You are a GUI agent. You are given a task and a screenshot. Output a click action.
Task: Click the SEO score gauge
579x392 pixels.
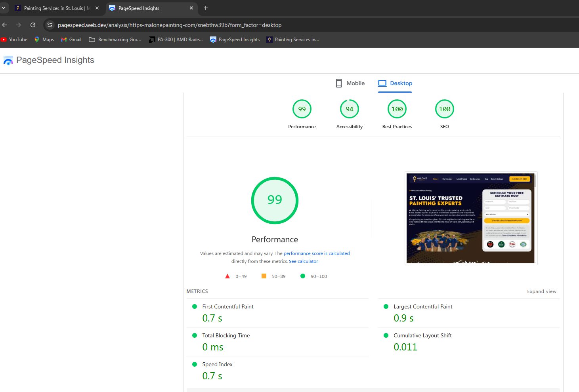click(x=444, y=109)
